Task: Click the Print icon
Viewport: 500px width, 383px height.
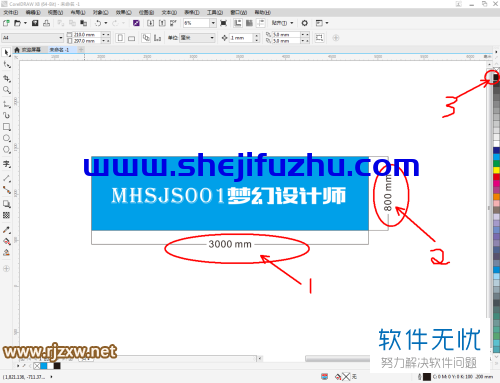Action: (46, 23)
